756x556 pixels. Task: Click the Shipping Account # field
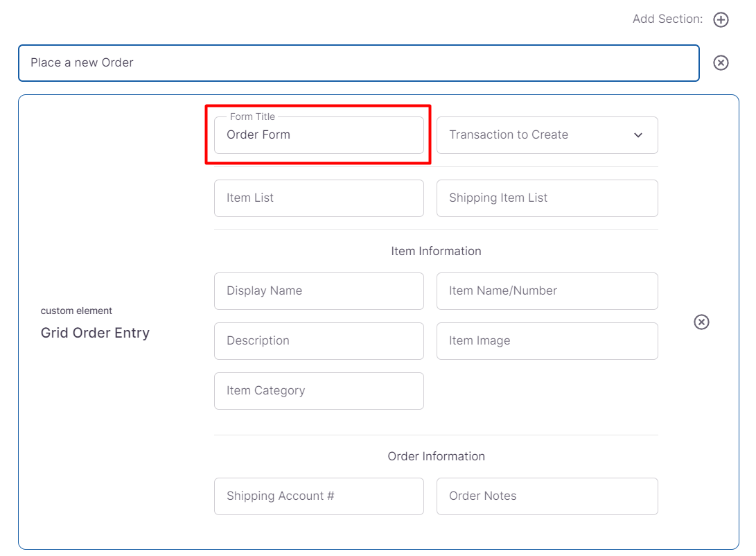coord(319,496)
